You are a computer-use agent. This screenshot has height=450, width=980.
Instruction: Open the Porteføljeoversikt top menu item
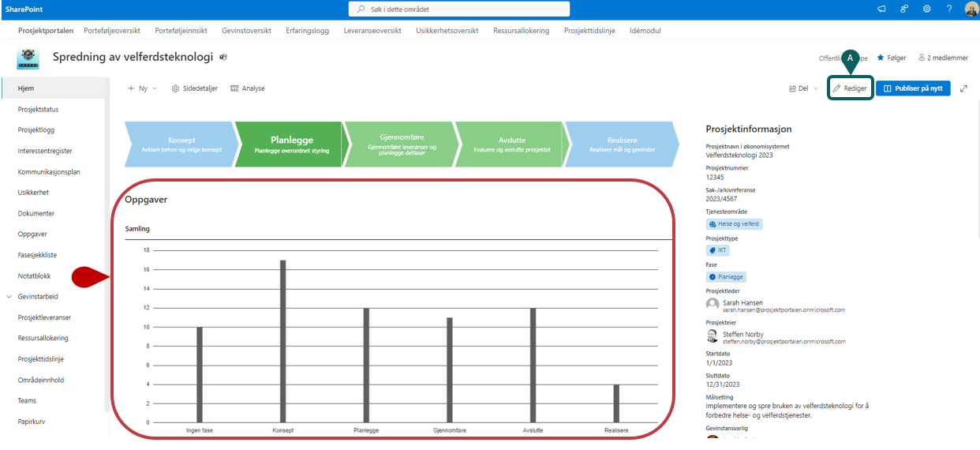tap(112, 31)
